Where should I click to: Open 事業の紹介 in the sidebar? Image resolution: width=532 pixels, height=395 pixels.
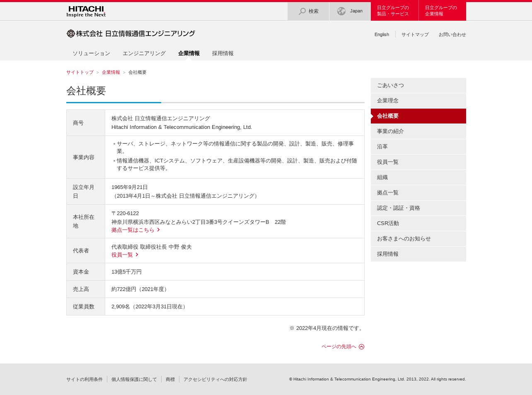[418, 131]
